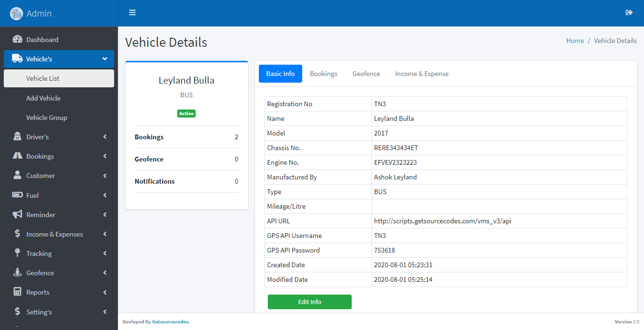Image resolution: width=644 pixels, height=330 pixels.
Task: Expand the Reminder submenu arrow
Action: [x=105, y=215]
